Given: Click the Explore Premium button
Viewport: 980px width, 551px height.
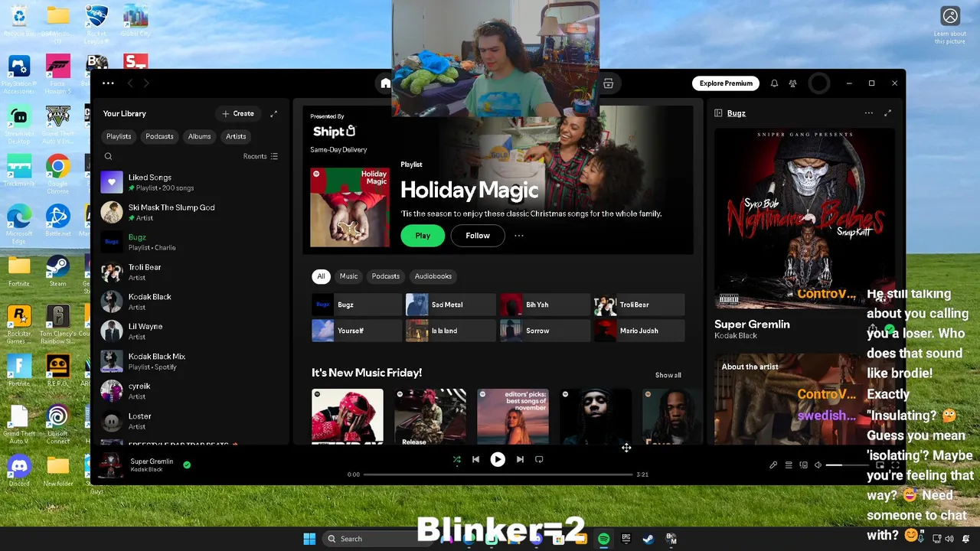Looking at the screenshot, I should (726, 83).
